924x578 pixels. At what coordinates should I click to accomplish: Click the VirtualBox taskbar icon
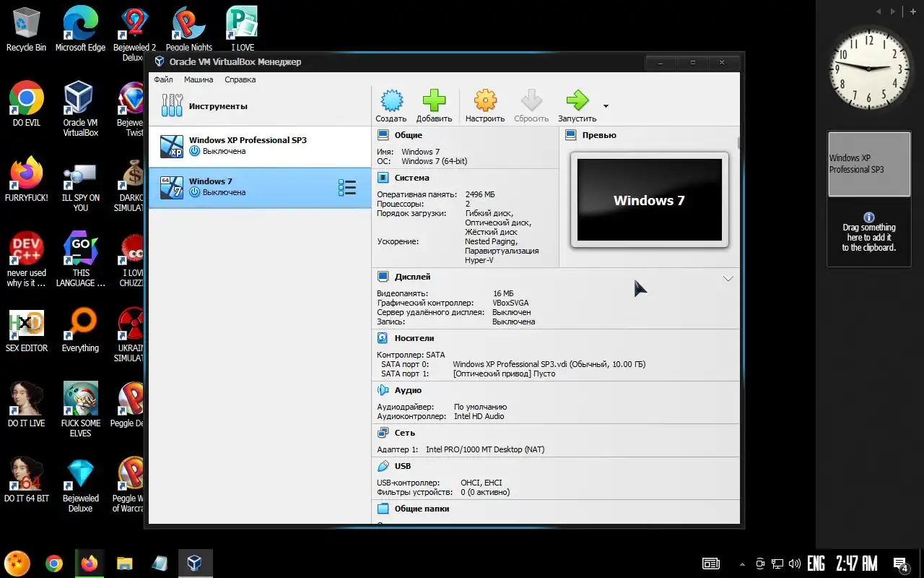[x=194, y=564]
